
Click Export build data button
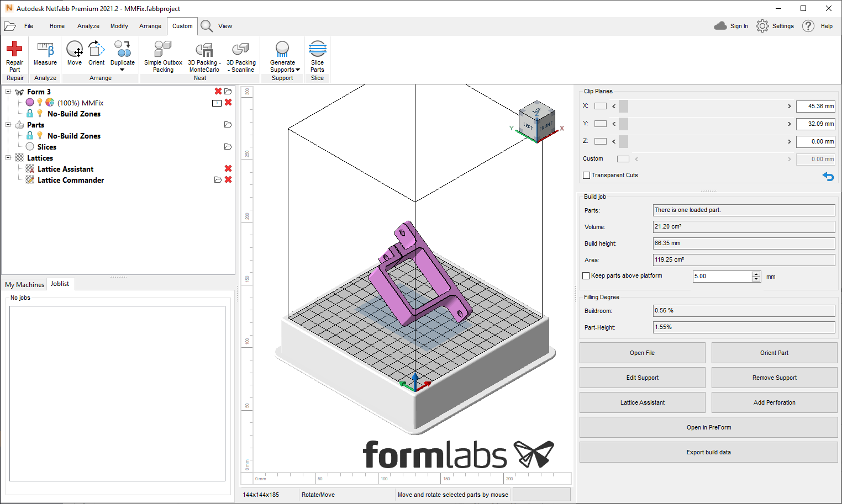pos(709,452)
